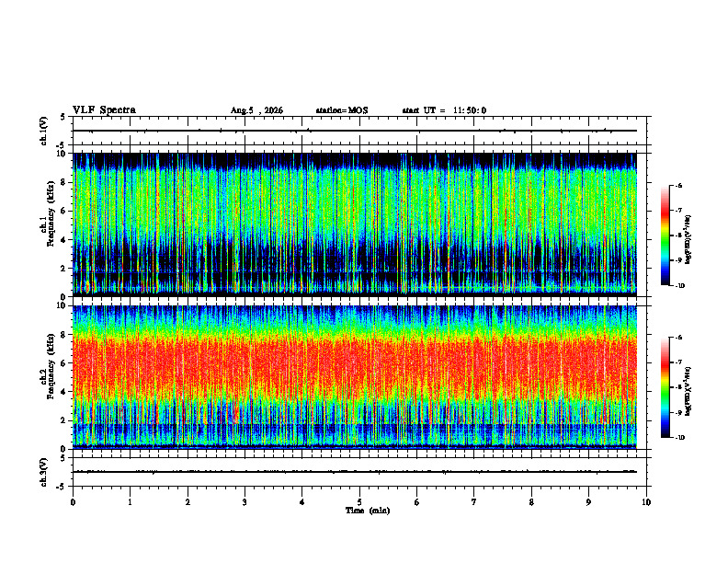Click the VLF Spectra title text

104,110
